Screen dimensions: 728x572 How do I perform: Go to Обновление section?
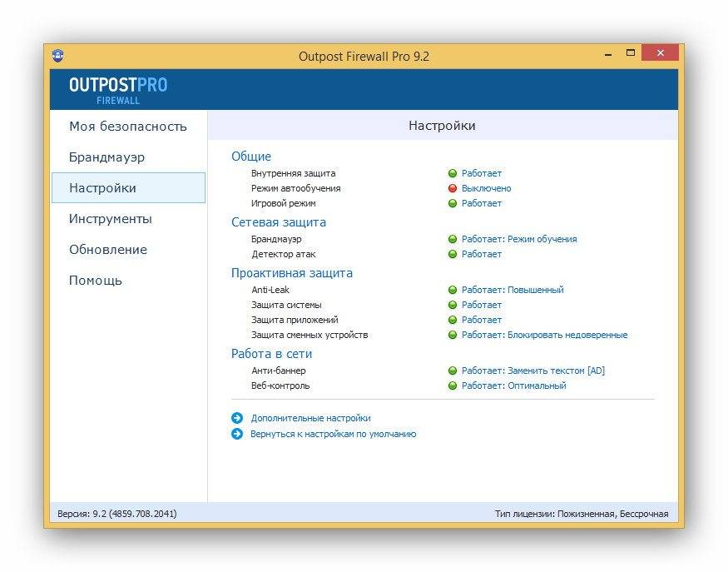[128, 250]
